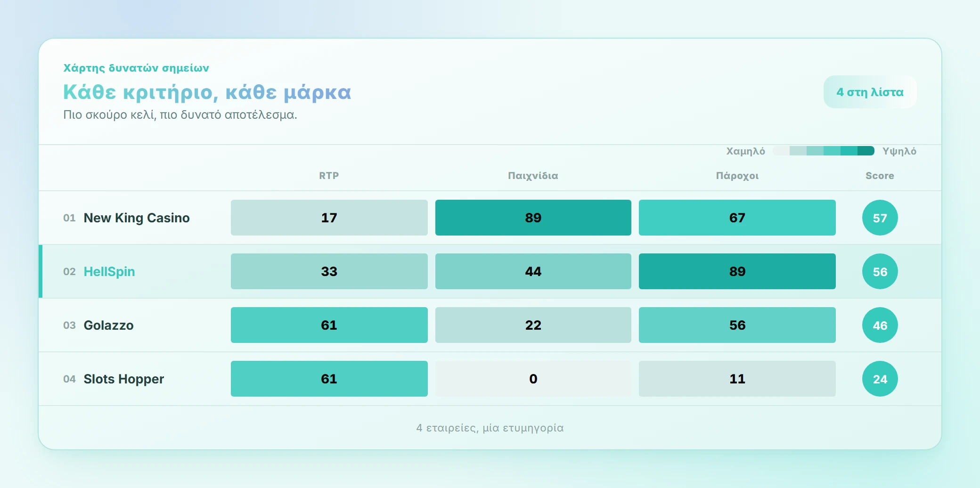
Task: Click Slots Hopper Πάροχοι cell 11
Action: (x=737, y=379)
